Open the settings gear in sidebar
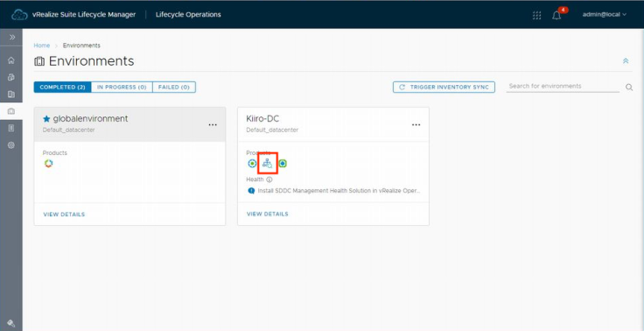Screen dimensions: 644x331 (x=11, y=145)
